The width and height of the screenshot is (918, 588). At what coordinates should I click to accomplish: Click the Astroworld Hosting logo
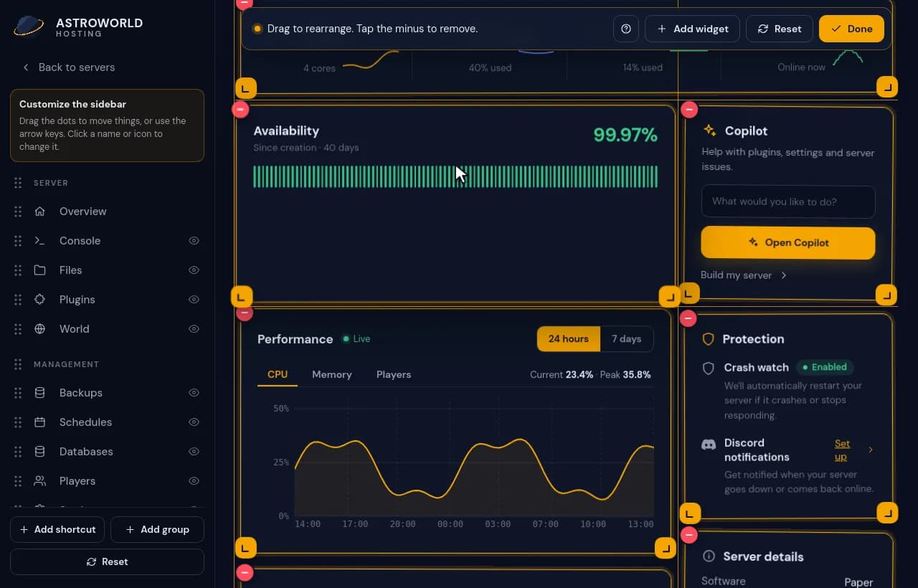click(x=78, y=27)
